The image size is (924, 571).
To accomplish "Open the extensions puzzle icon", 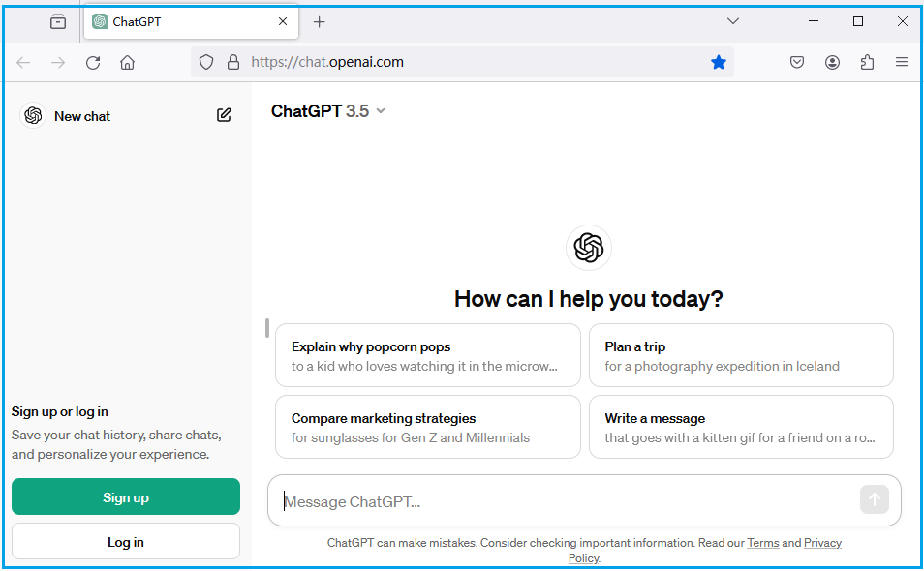I will click(x=867, y=62).
